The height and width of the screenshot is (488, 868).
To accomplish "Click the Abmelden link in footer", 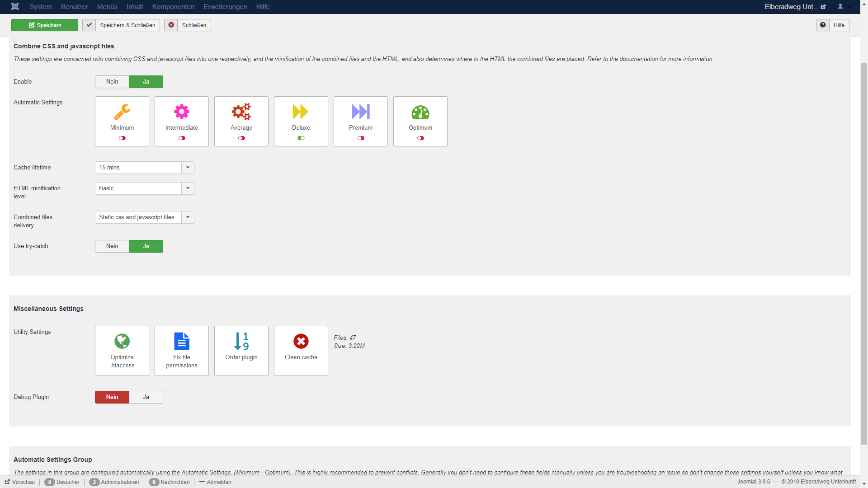I will (219, 482).
